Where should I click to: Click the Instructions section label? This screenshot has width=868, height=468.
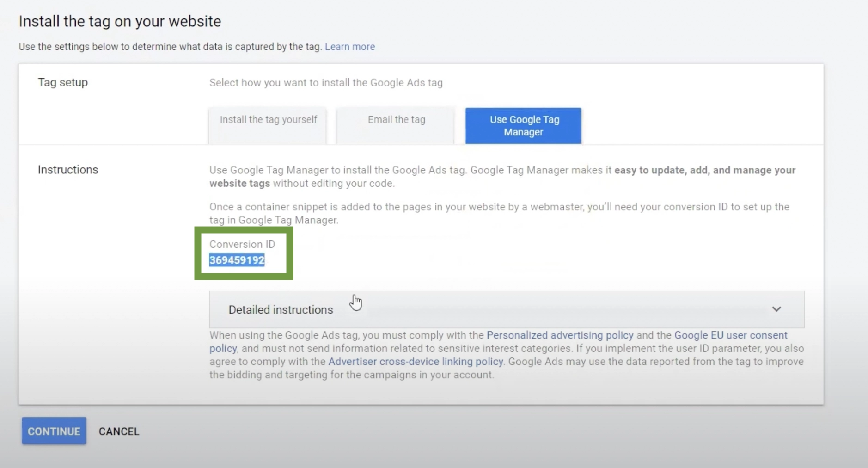click(68, 170)
